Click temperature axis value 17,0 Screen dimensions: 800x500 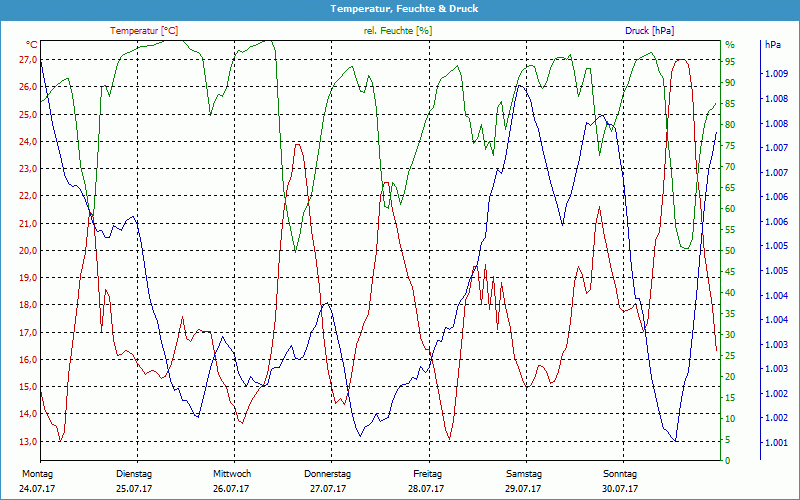[x=28, y=333]
